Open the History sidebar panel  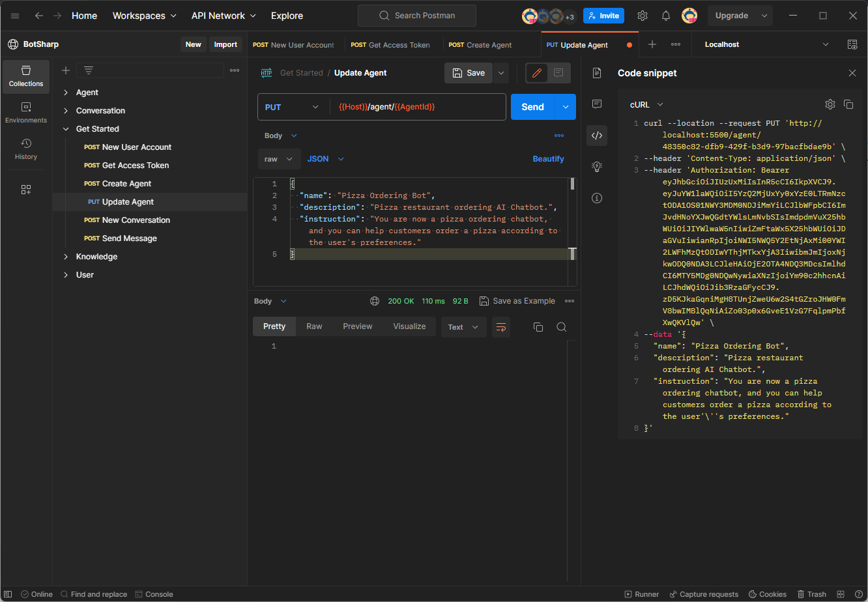(x=26, y=149)
